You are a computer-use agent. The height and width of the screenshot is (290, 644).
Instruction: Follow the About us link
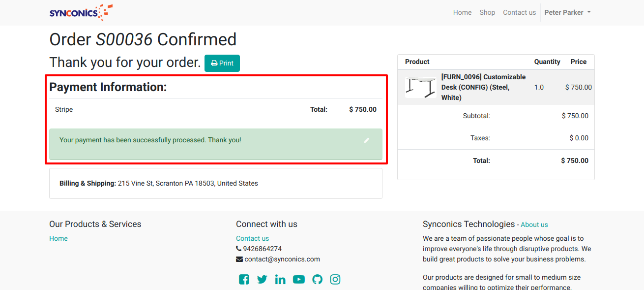pos(534,225)
